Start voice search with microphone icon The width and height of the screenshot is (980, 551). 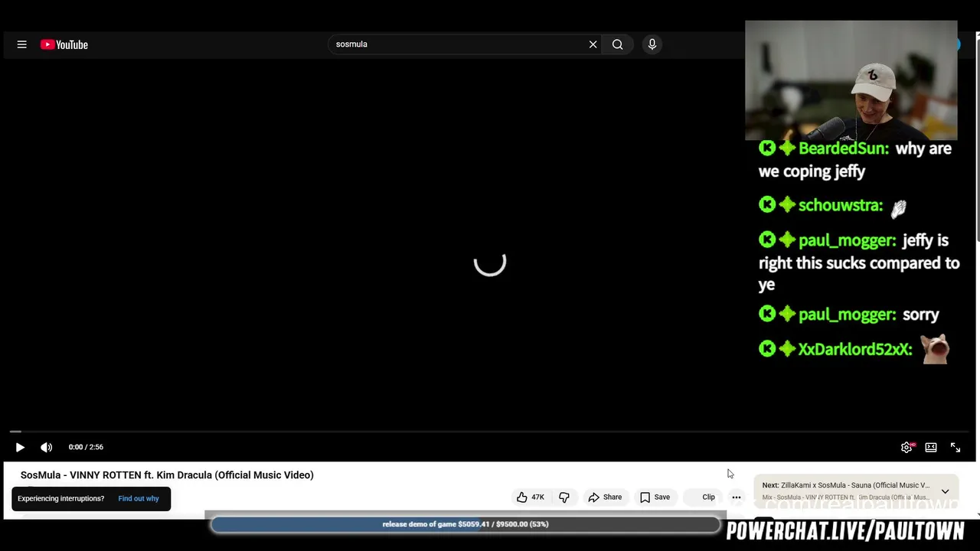tap(652, 44)
